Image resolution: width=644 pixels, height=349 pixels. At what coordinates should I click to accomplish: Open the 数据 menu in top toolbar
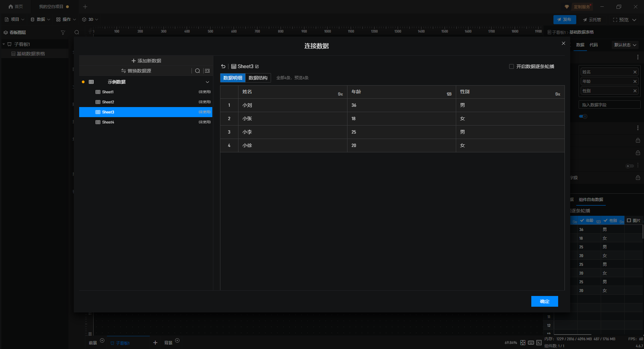(40, 19)
